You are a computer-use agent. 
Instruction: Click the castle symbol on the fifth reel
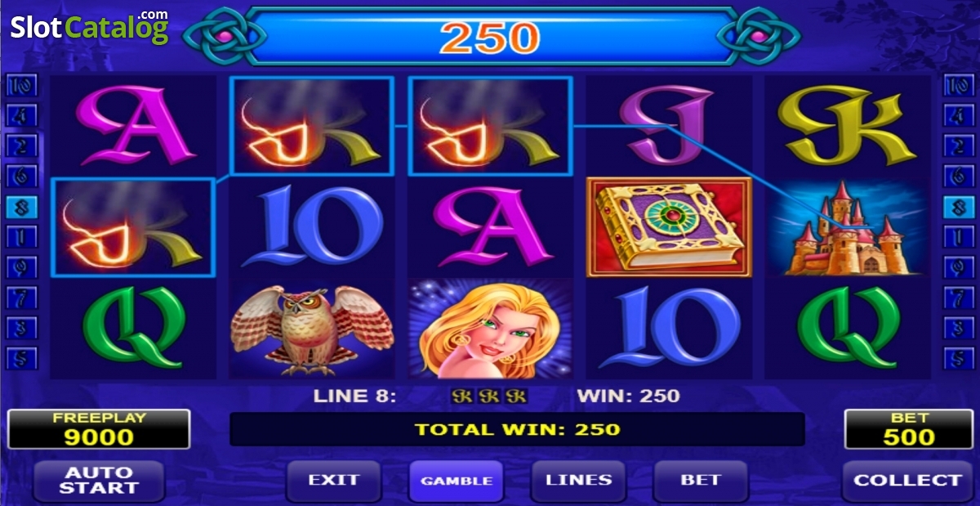tap(847, 228)
